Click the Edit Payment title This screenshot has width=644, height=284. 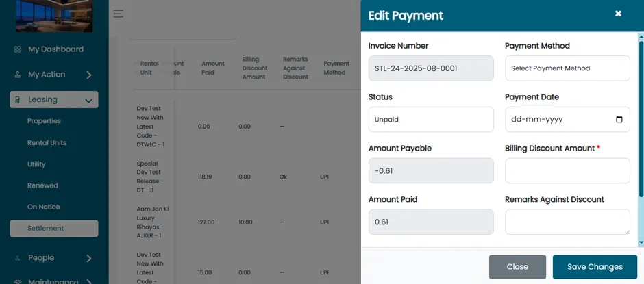406,16
